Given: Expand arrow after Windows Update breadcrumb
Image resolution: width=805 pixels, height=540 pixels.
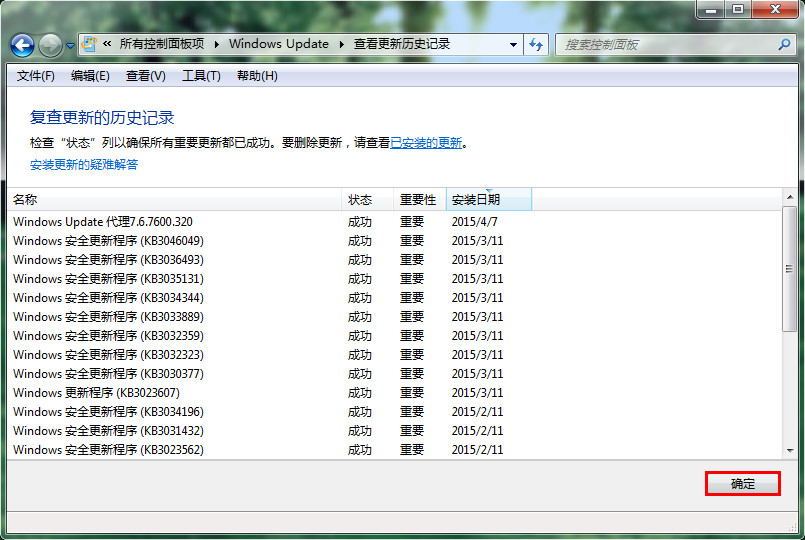Looking at the screenshot, I should (x=341, y=45).
